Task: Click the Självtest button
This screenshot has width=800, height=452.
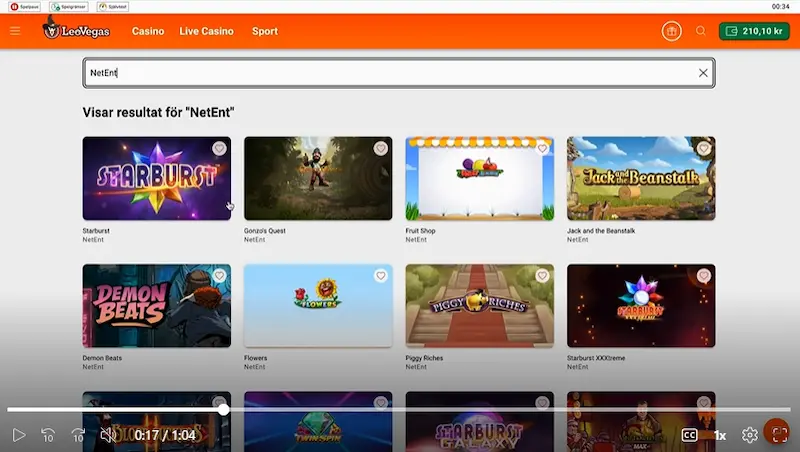Action: [x=113, y=7]
